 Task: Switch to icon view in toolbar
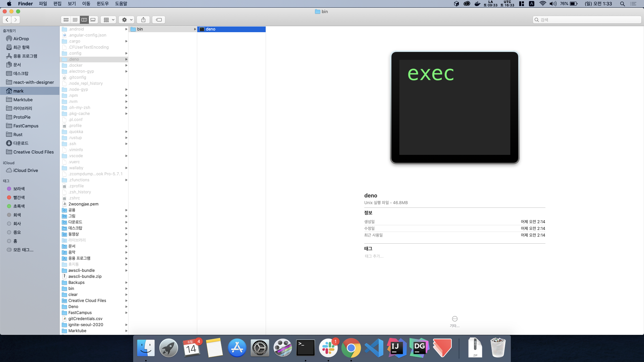[66, 20]
